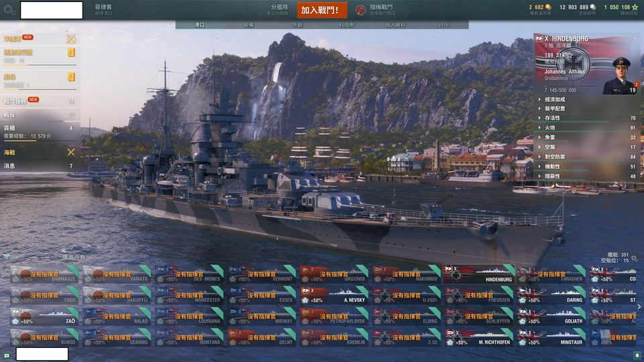
Task: Switch to the 科技樹 tab
Action: (347, 25)
